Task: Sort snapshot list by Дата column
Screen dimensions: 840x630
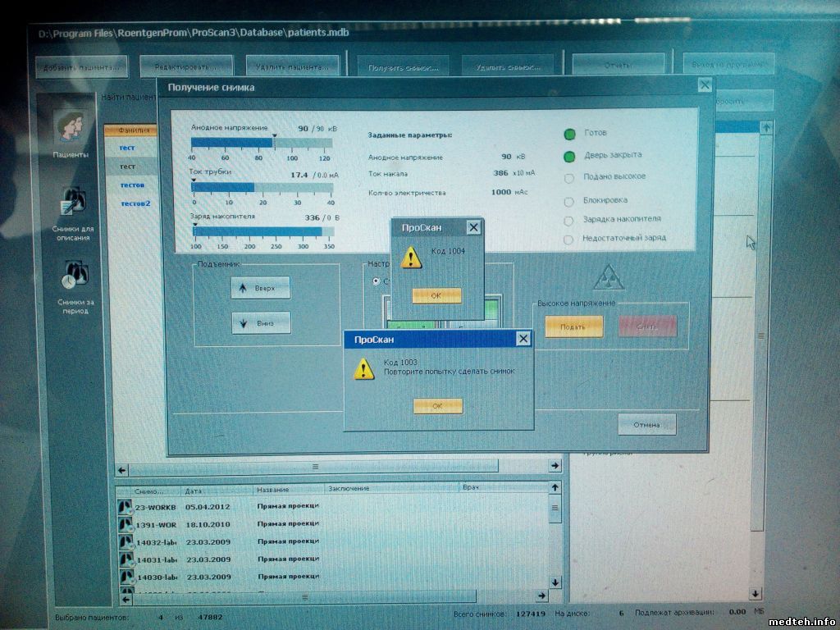Action: pos(217,489)
